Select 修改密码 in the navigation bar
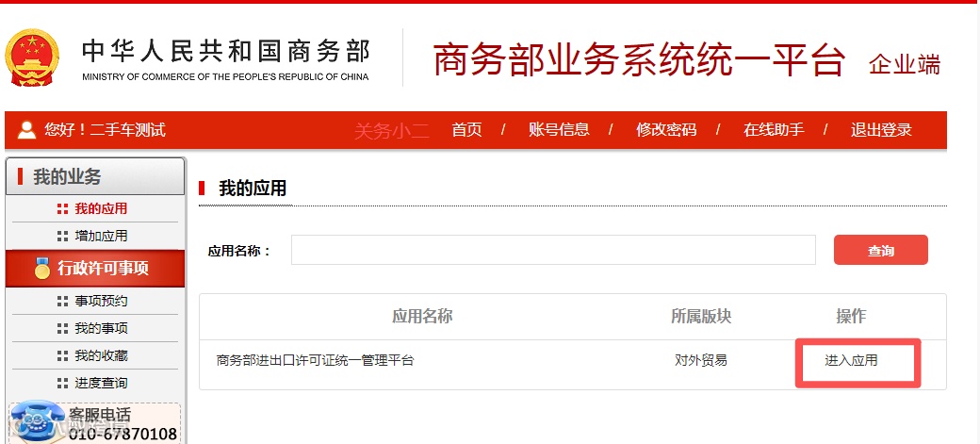Screen dimensions: 980x444 click(x=666, y=130)
